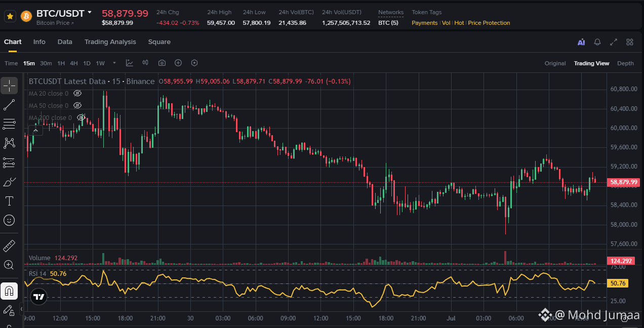Viewport: 644px width, 328px height.
Task: Switch to the Info tab
Action: tap(39, 42)
